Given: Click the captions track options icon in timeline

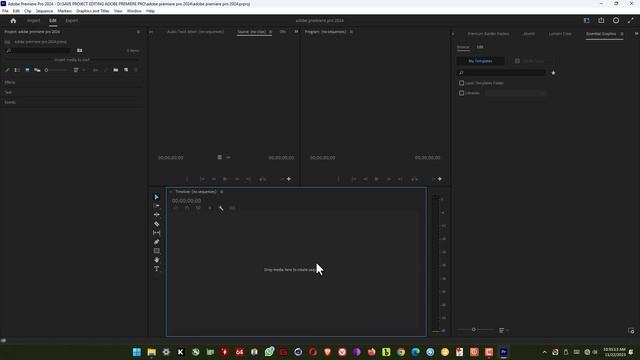Looking at the screenshot, I should (x=232, y=208).
